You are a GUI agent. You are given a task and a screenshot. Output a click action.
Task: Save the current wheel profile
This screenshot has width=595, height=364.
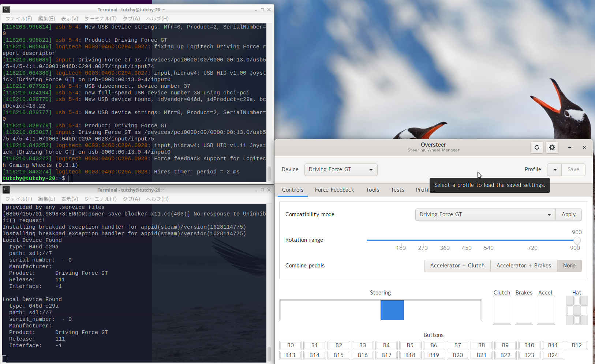pyautogui.click(x=573, y=169)
